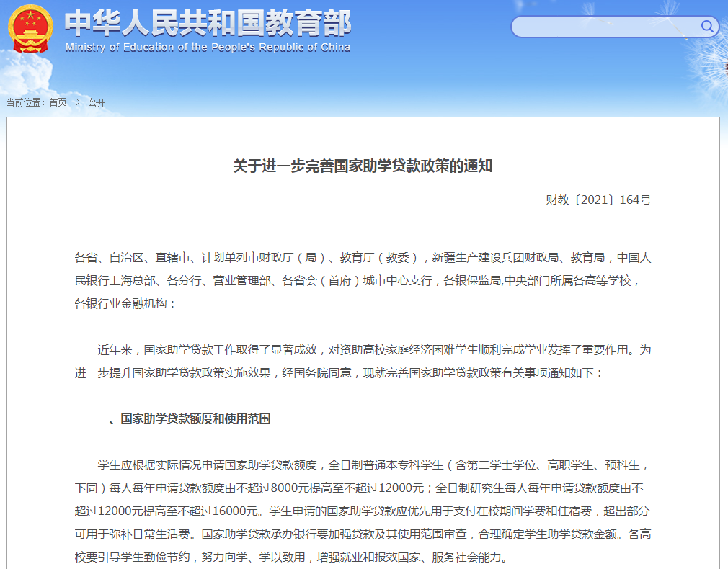
Task: Click the national emblem logo
Action: point(30,29)
